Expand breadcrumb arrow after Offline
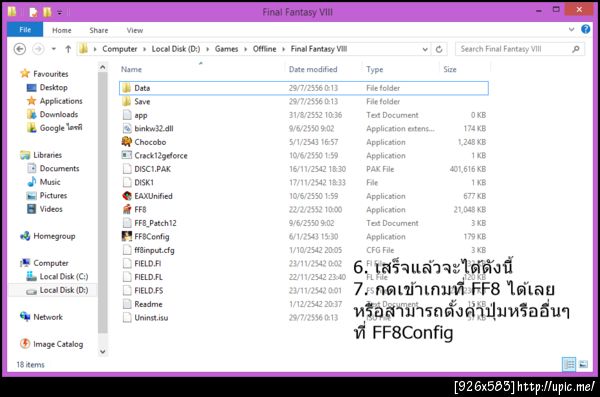The width and height of the screenshot is (600, 397). (284, 49)
